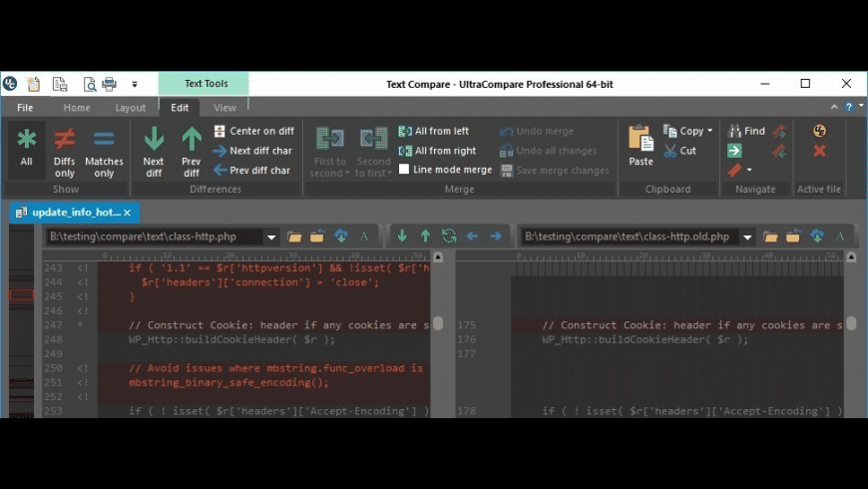
Task: Click line 248 WP_Http::buildCookieHeader in left pane
Action: (x=231, y=339)
